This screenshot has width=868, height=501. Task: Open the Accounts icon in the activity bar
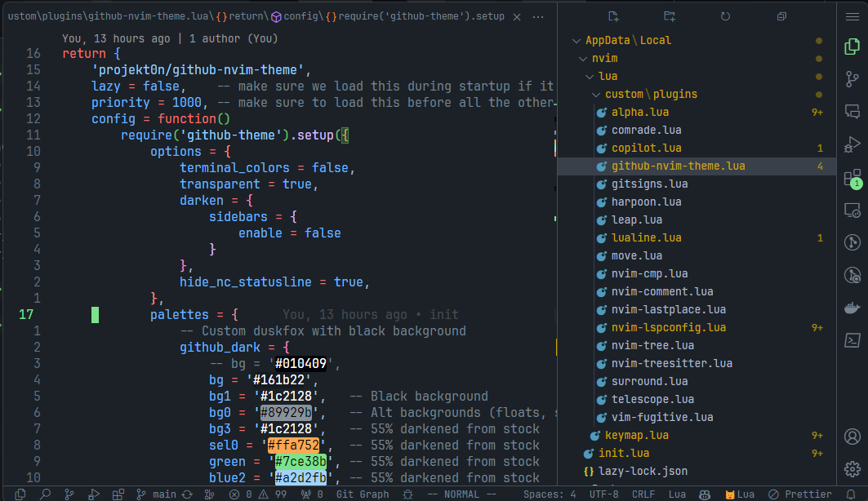(852, 437)
